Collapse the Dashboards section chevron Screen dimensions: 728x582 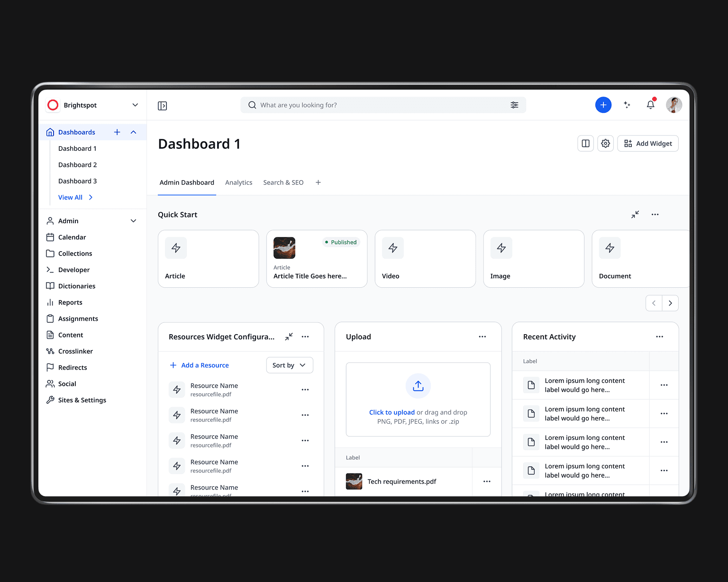[133, 132]
